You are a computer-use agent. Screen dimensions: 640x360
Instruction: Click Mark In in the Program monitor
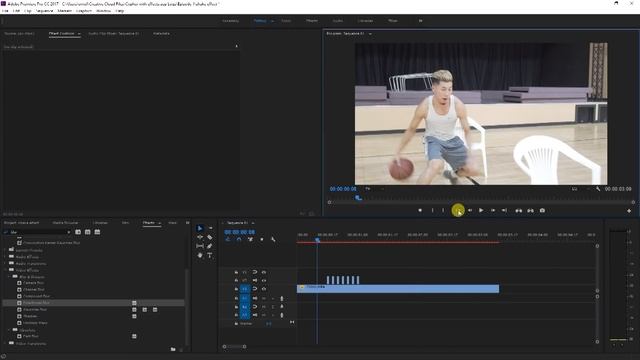(432, 211)
